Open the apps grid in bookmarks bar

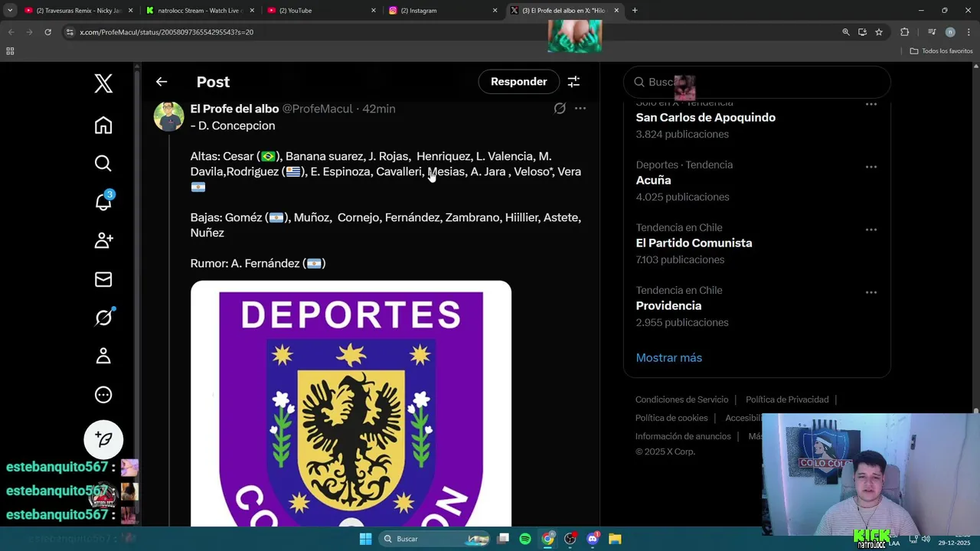(x=10, y=51)
